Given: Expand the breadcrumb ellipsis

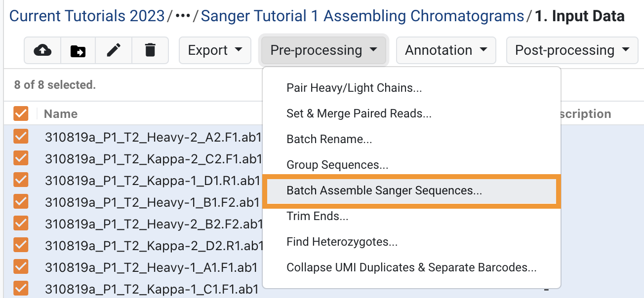Looking at the screenshot, I should (x=183, y=17).
